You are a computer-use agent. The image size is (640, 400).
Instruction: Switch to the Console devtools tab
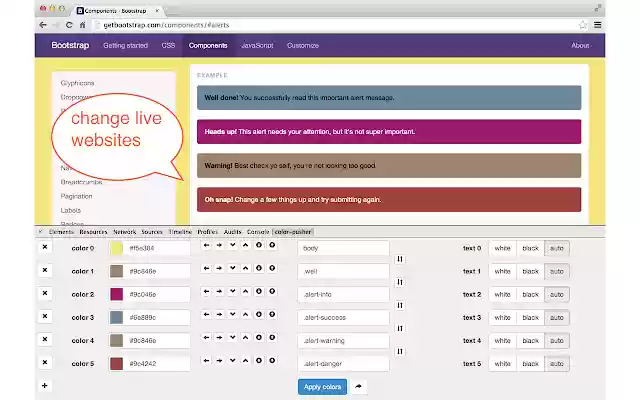point(258,232)
